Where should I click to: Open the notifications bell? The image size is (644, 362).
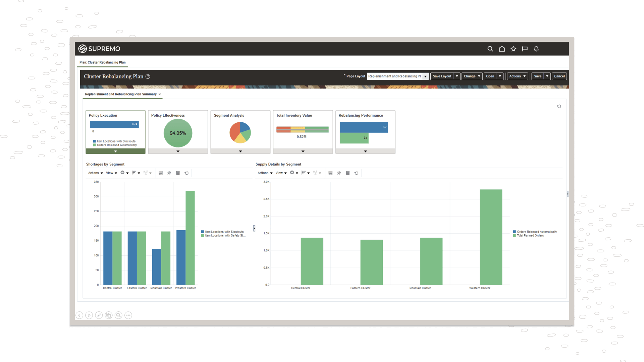click(x=536, y=49)
